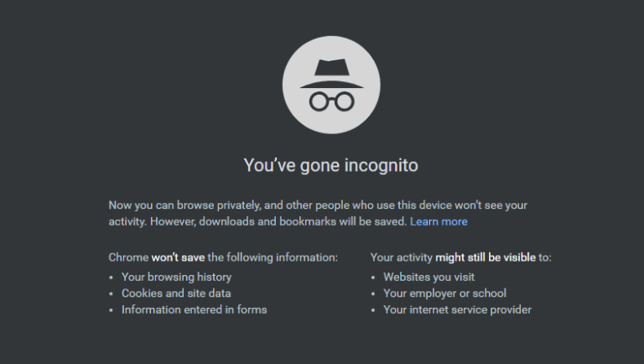Click the bullet before "Websites you visit"
Screen dimensions: 644x364
pyautogui.click(x=373, y=278)
